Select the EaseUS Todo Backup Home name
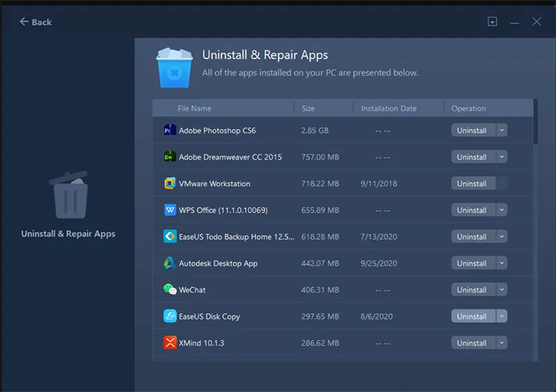Viewport: 556px width, 392px height. pyautogui.click(x=236, y=236)
